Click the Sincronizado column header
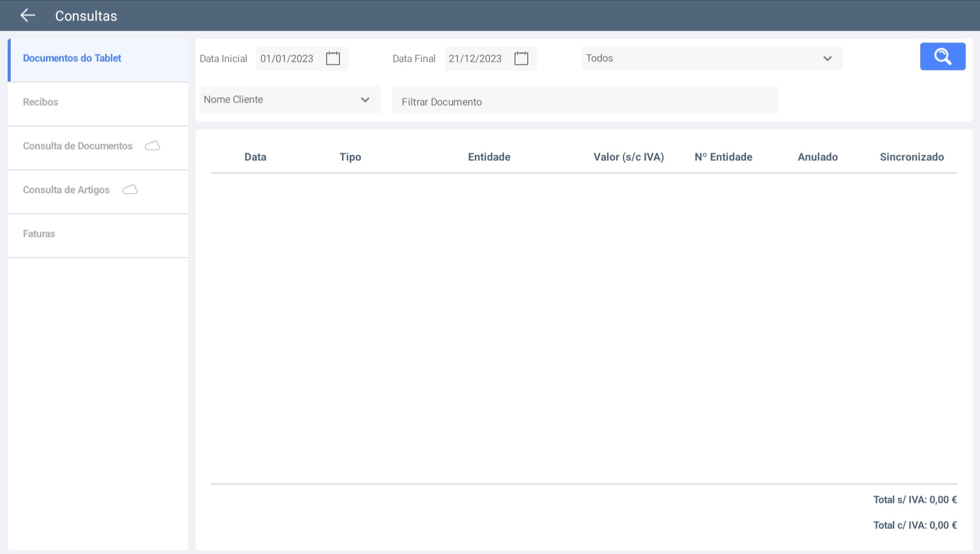 click(912, 157)
